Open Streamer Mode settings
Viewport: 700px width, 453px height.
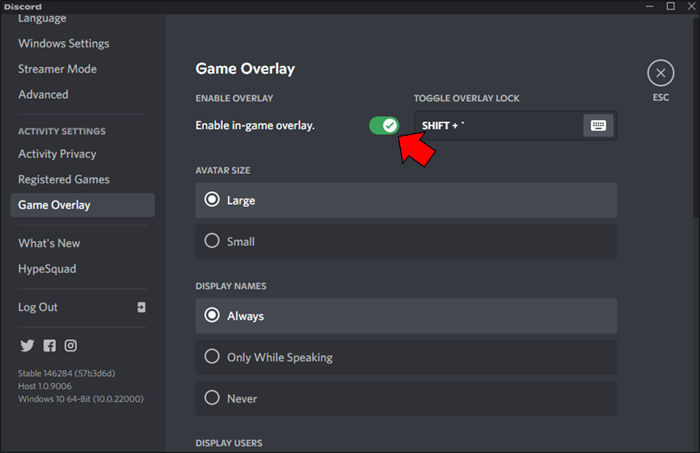coord(57,69)
